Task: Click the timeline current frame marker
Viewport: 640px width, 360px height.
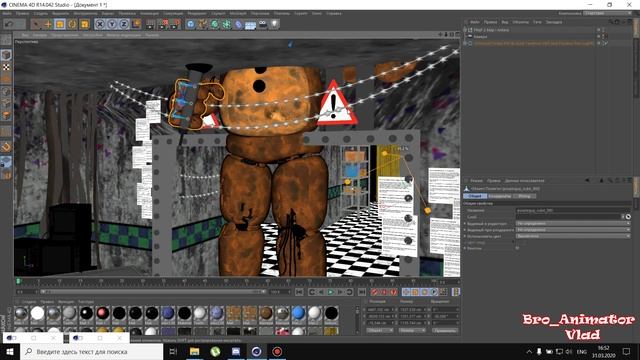Action: tap(18, 281)
